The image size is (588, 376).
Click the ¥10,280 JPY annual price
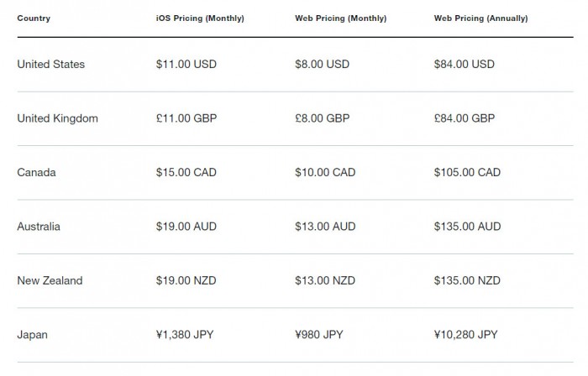click(465, 334)
